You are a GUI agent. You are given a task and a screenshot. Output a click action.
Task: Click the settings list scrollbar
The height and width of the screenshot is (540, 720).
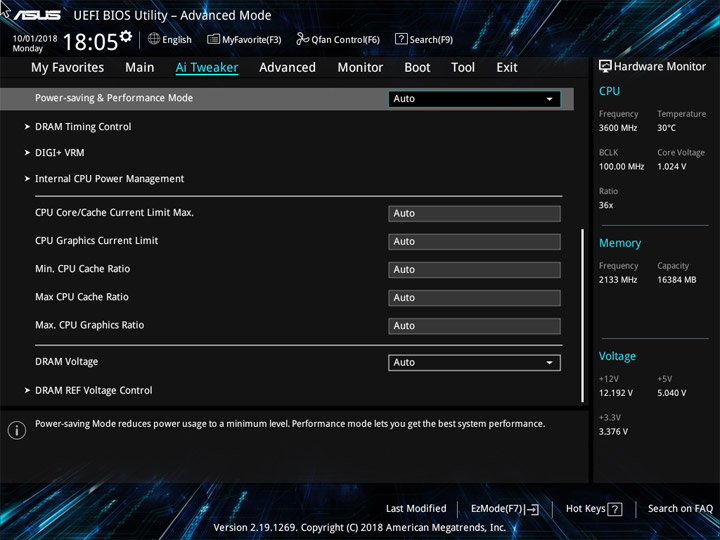coord(583,315)
